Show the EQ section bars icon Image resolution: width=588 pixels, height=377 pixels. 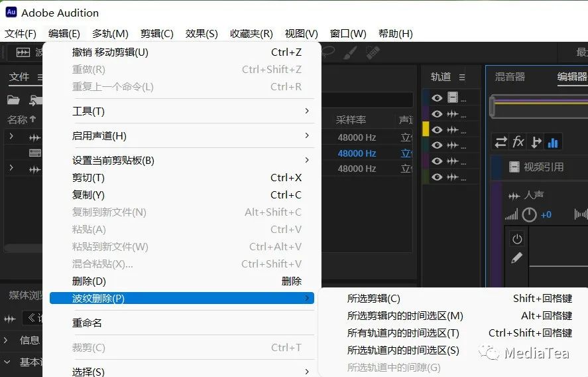(553, 143)
